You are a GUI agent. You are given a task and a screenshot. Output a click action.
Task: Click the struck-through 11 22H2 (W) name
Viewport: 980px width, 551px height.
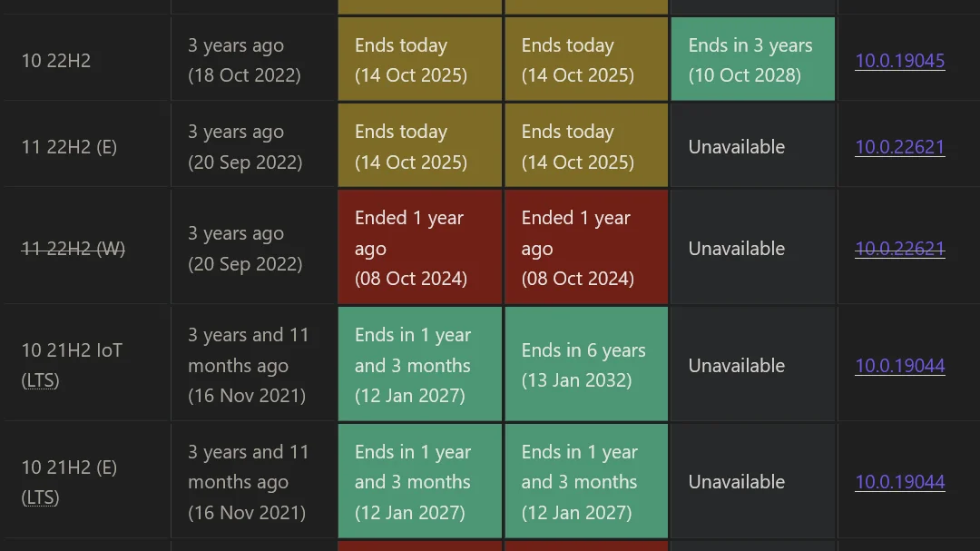(x=73, y=249)
